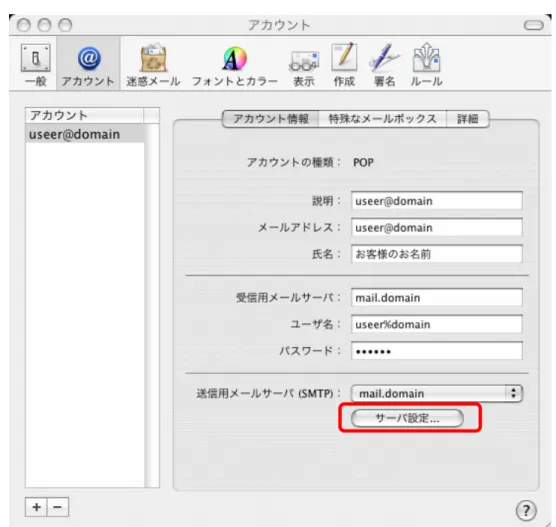Open the 一般 (General) preferences pane
Image resolution: width=556 pixels, height=527 pixels.
(35, 65)
